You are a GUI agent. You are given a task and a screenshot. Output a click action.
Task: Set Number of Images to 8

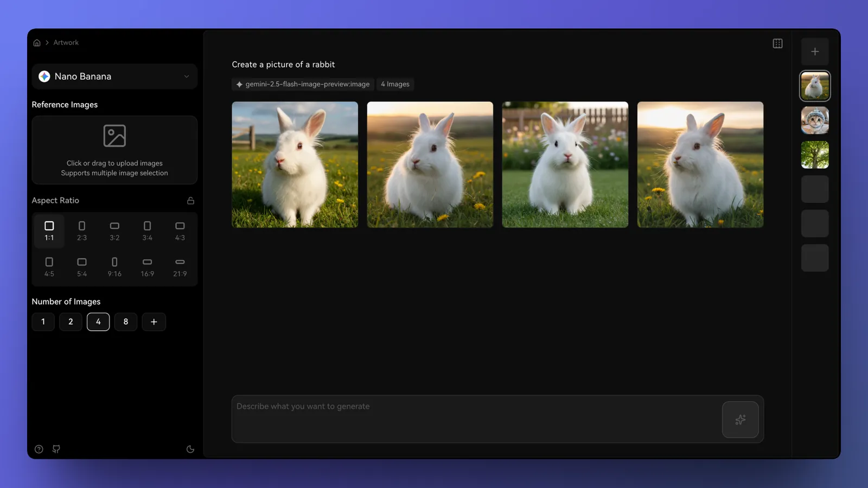coord(126,322)
